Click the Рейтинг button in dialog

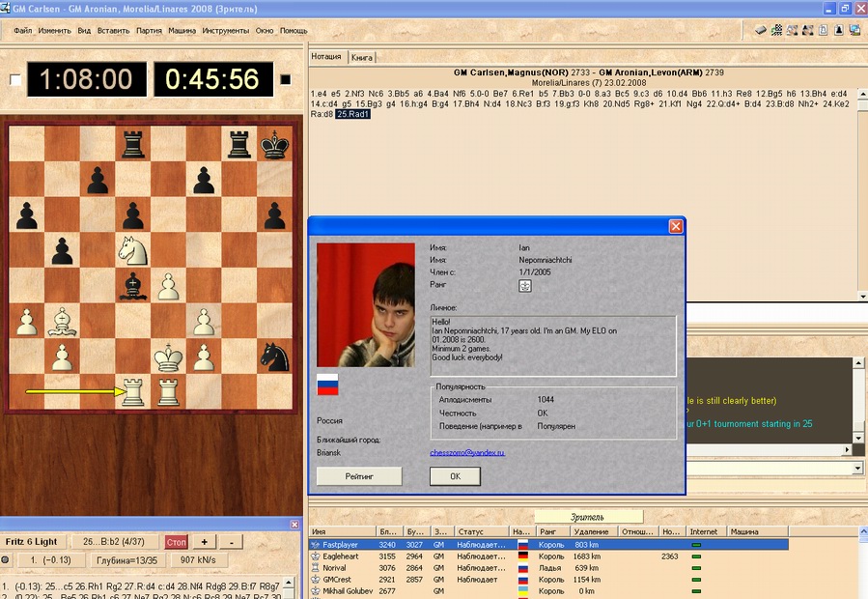click(359, 476)
